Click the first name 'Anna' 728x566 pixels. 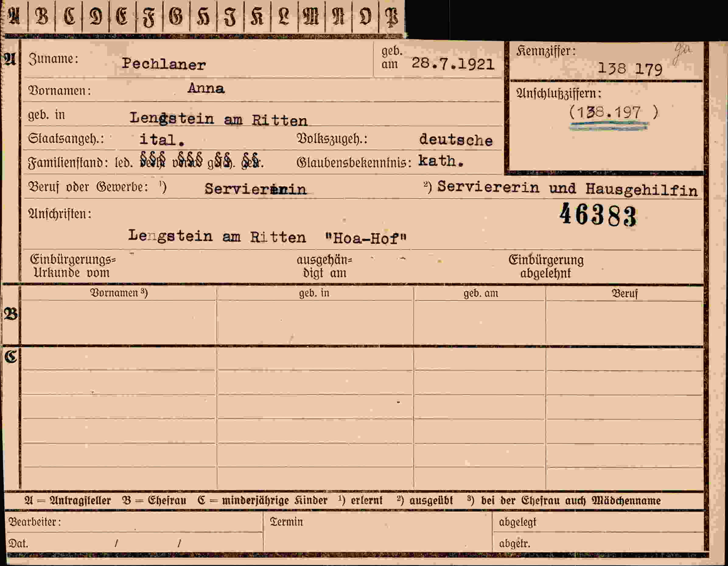tap(206, 88)
